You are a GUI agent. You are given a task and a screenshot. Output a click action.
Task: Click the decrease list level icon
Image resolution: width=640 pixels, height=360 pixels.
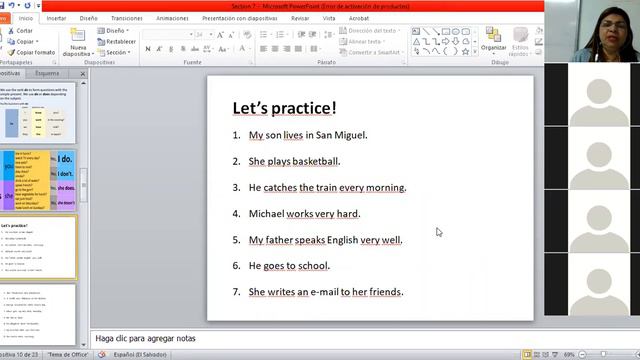(301, 35)
